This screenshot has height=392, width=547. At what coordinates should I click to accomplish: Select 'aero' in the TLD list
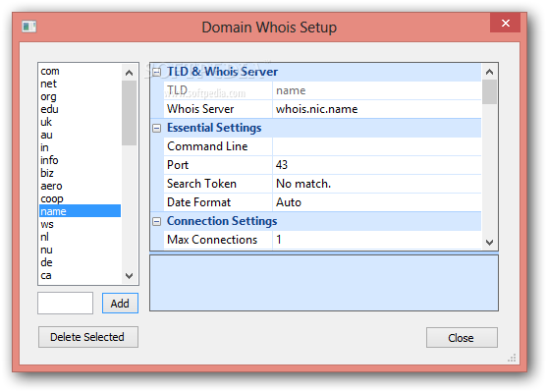point(80,186)
